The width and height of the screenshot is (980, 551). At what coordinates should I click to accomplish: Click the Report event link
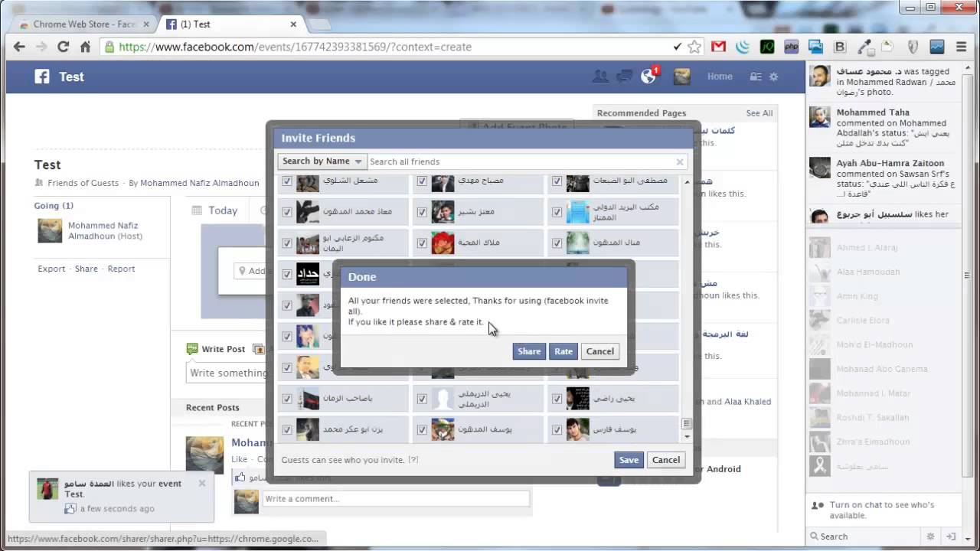point(121,269)
